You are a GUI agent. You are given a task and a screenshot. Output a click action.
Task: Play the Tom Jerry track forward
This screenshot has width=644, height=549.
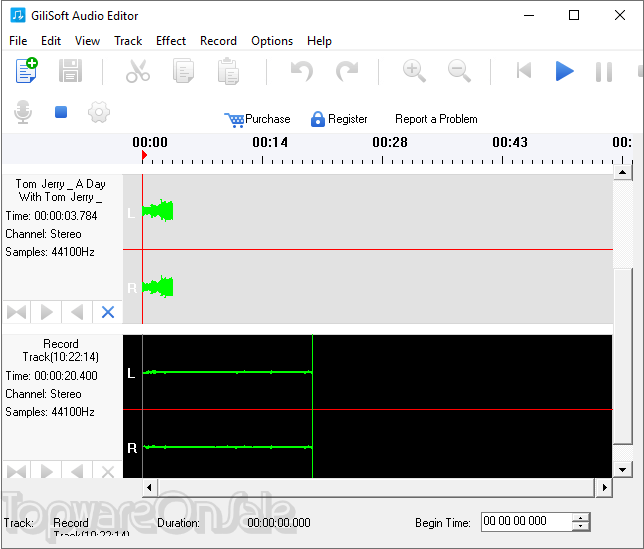(46, 312)
